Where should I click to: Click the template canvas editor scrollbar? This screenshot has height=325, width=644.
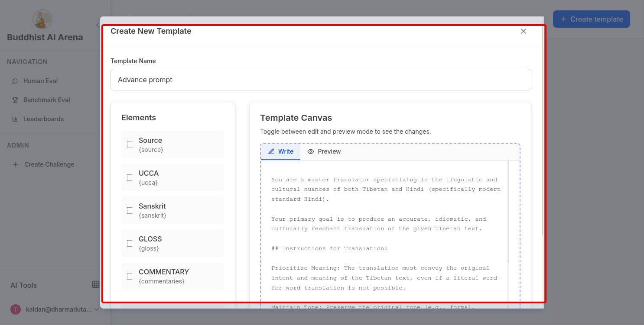(x=508, y=212)
